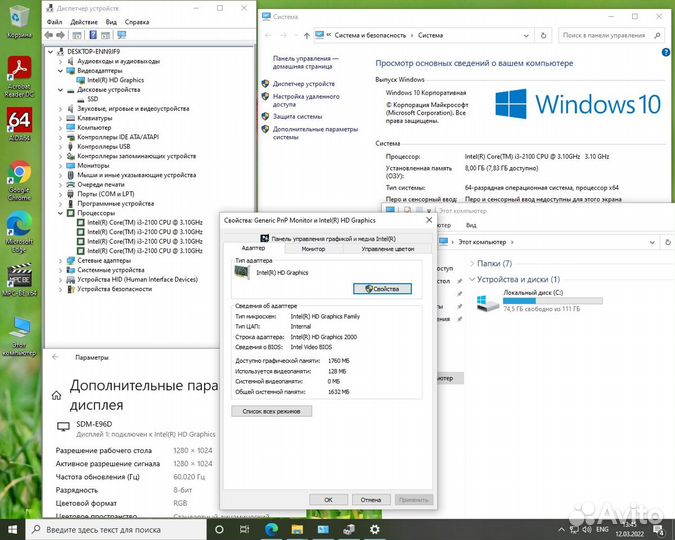Select the Intel graphics control panel tab
675x540 pixels.
point(328,239)
